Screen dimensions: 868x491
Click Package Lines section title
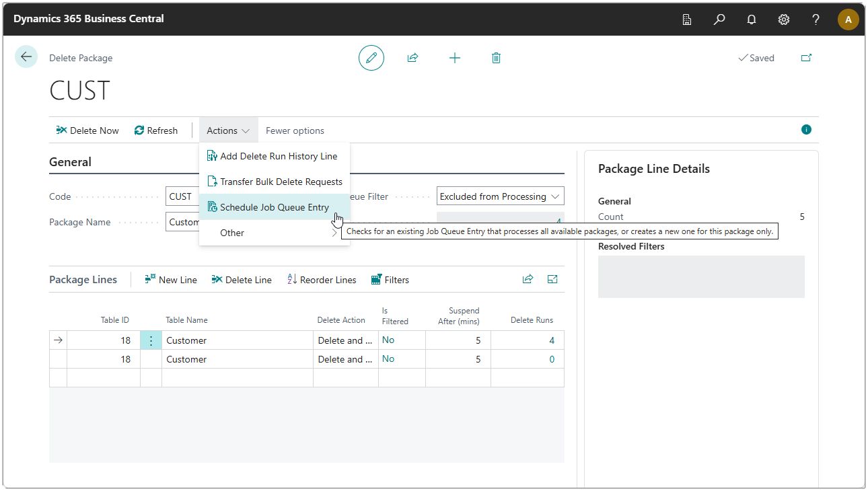coord(83,280)
